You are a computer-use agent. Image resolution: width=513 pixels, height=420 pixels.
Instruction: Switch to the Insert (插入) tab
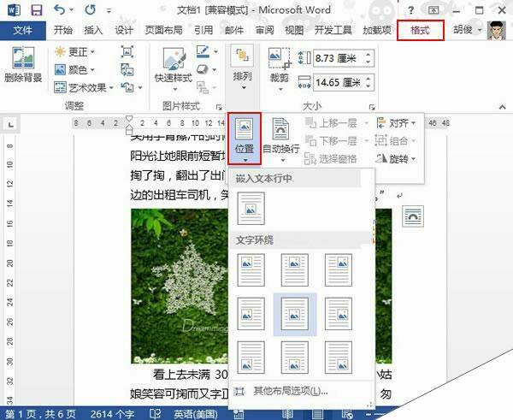(93, 30)
